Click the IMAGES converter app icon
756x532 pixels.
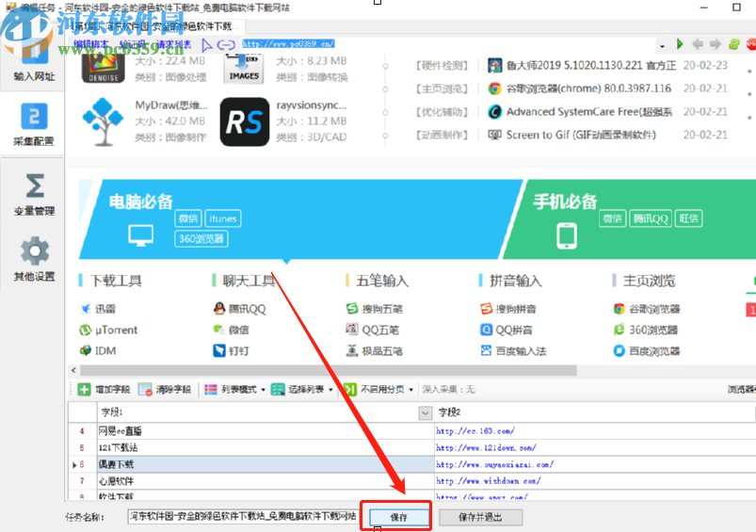pos(244,69)
